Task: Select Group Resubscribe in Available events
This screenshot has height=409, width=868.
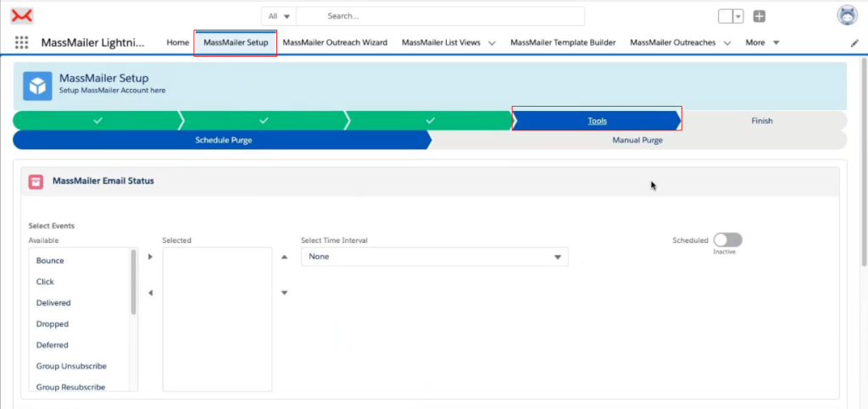Action: click(80, 387)
